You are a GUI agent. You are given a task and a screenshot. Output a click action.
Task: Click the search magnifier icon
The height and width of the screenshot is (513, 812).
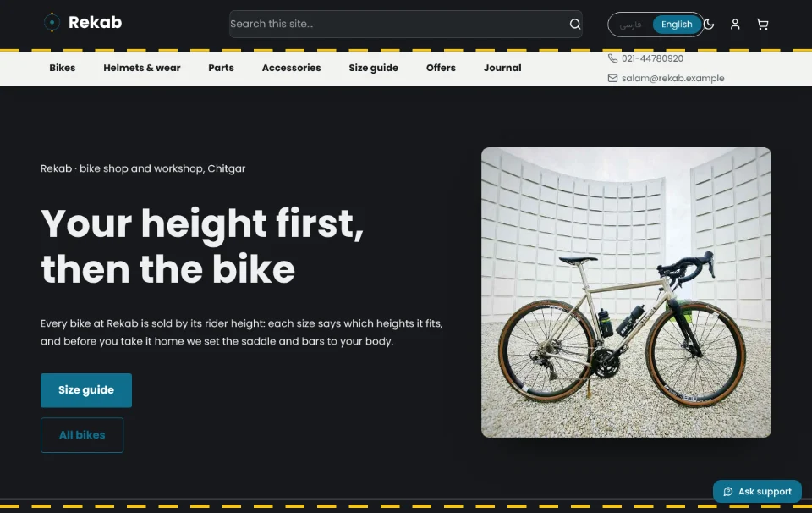[x=575, y=24]
